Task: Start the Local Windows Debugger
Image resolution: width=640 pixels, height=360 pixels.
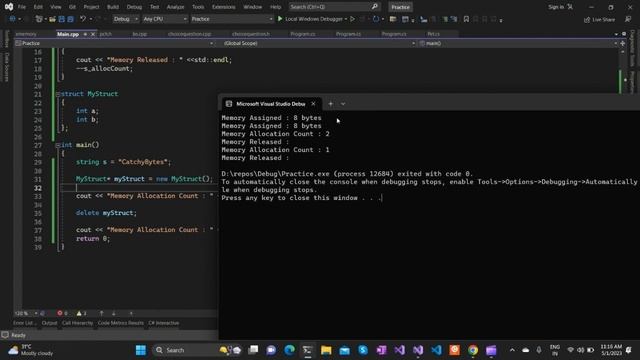Action: pyautogui.click(x=312, y=19)
